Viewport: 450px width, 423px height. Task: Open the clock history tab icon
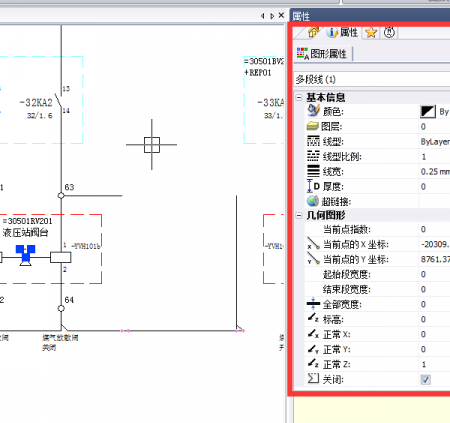pyautogui.click(x=389, y=32)
